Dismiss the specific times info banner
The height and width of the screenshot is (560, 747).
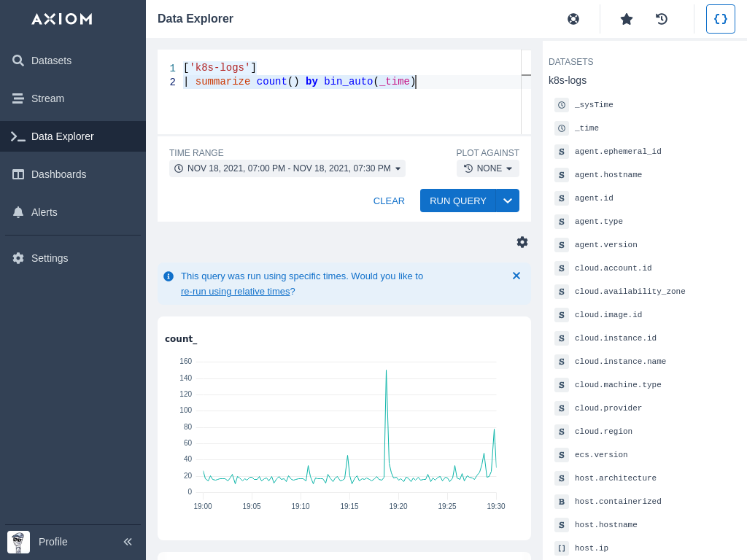pos(516,276)
